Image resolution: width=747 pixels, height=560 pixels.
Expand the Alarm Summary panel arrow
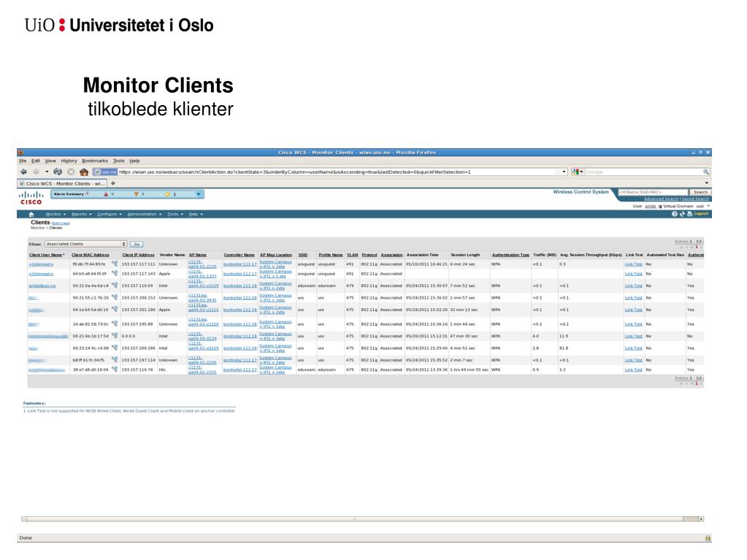(199, 194)
